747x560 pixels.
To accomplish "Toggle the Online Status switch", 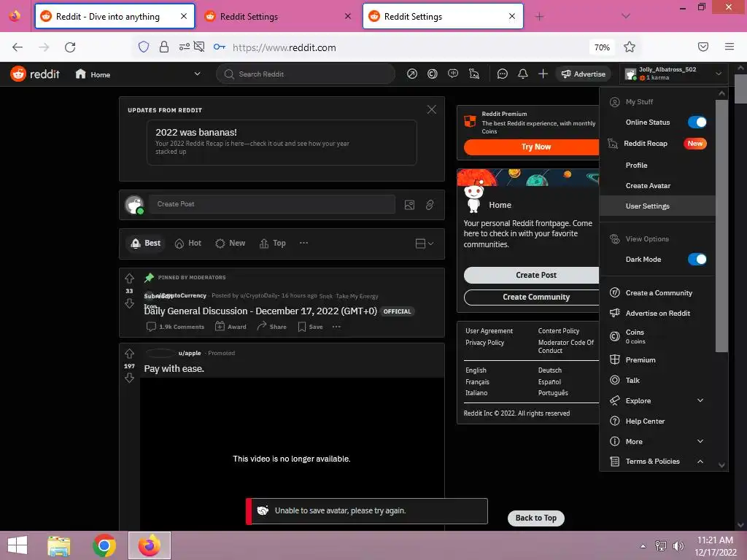I will pyautogui.click(x=697, y=122).
